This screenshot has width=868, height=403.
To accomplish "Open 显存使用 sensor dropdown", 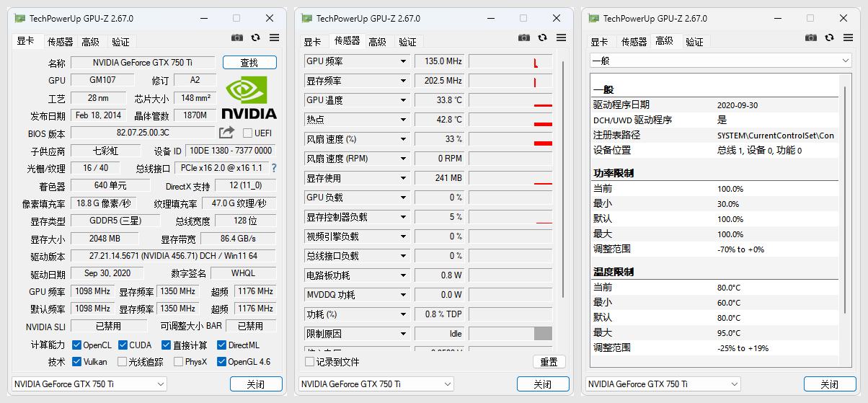I will [x=404, y=178].
